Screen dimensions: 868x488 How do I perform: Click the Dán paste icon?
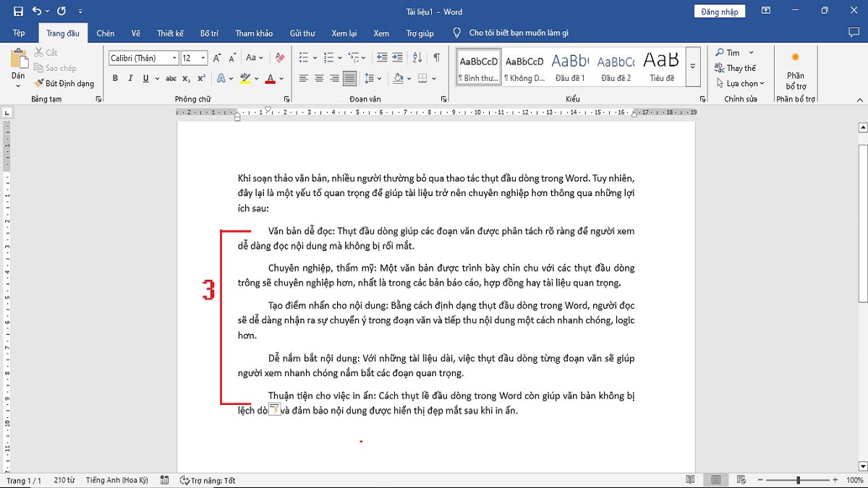pos(18,59)
